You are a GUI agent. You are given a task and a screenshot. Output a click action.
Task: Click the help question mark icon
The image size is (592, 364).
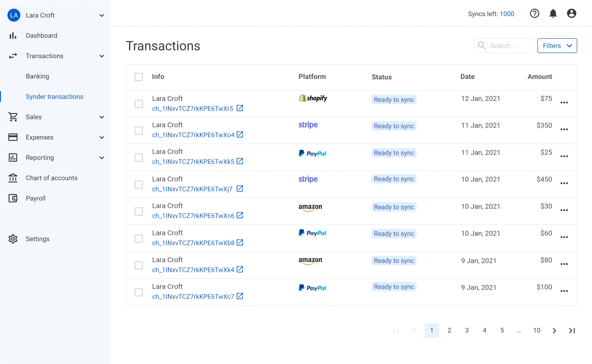click(534, 14)
